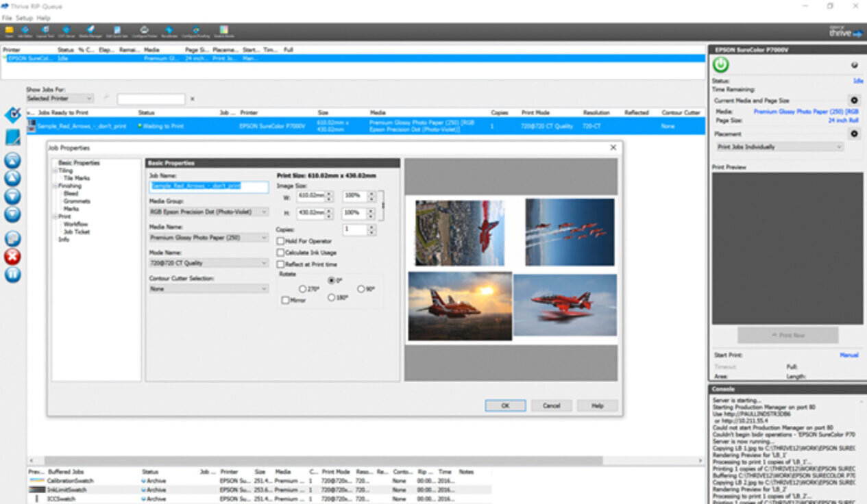Open the Media Manager tool

pos(90,31)
